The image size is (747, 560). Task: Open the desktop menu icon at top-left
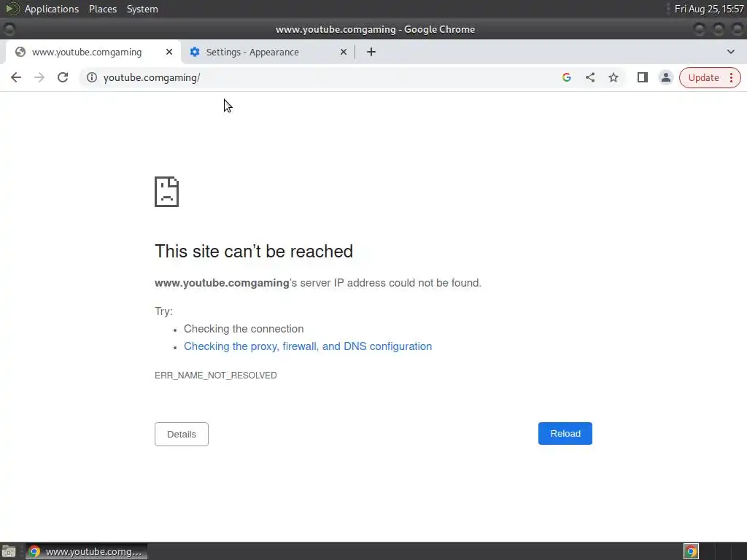[12, 9]
